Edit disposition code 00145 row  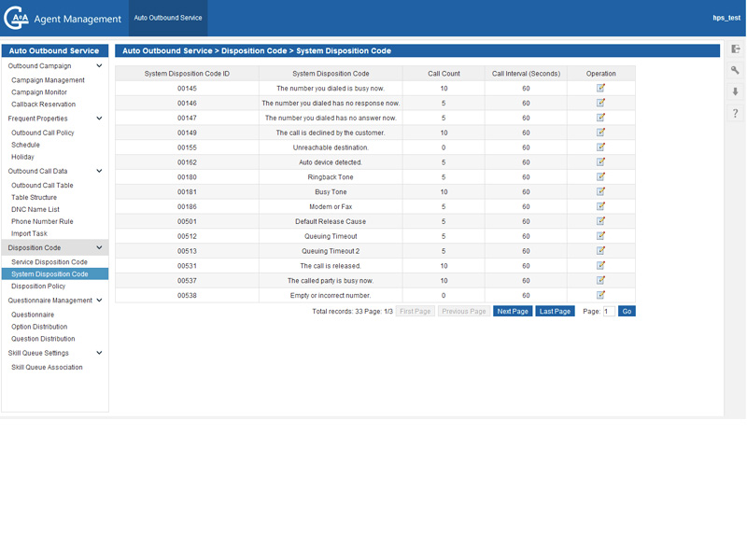[600, 88]
